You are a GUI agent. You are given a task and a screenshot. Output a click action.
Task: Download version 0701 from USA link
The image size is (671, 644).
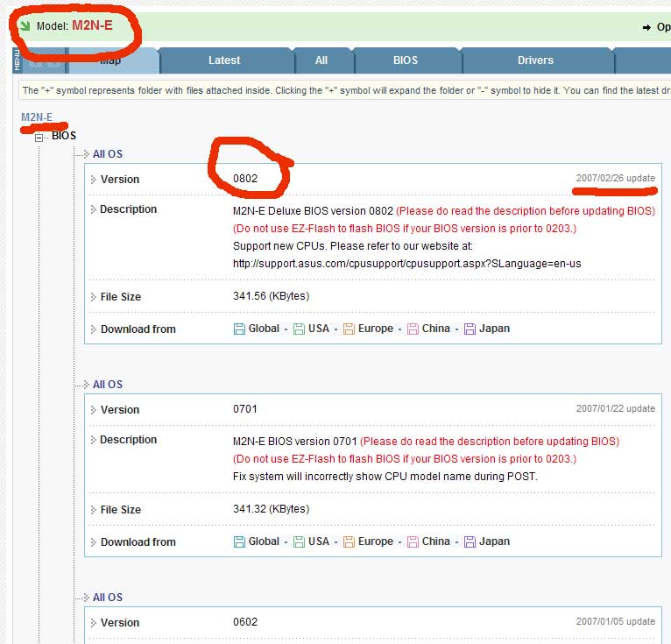point(319,541)
